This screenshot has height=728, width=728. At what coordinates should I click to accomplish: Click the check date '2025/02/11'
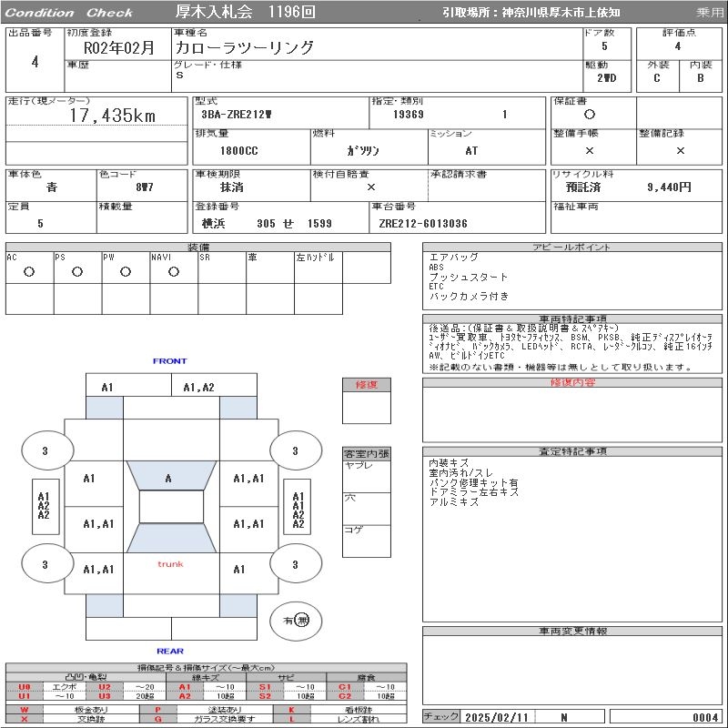497,717
